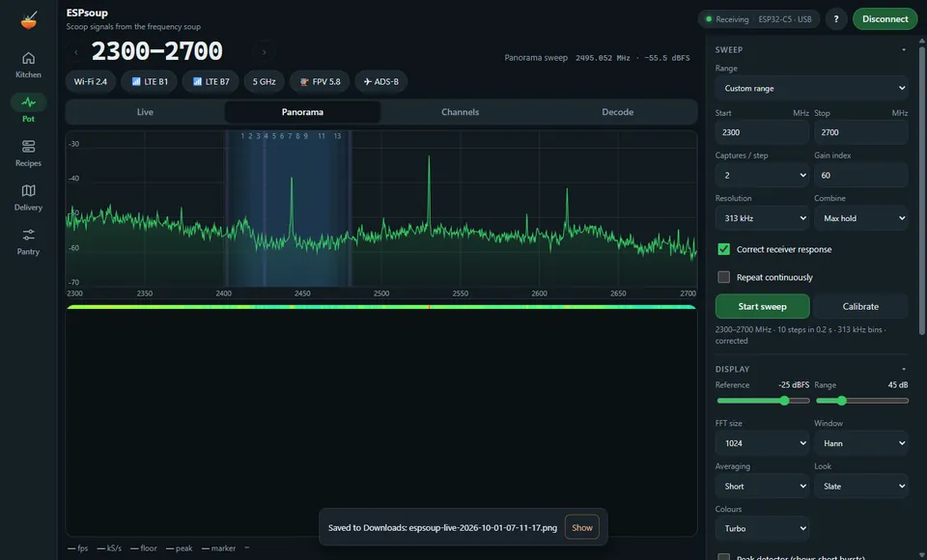Screen dimensions: 927x560
Task: Click the fps status entry
Action: click(x=77, y=548)
